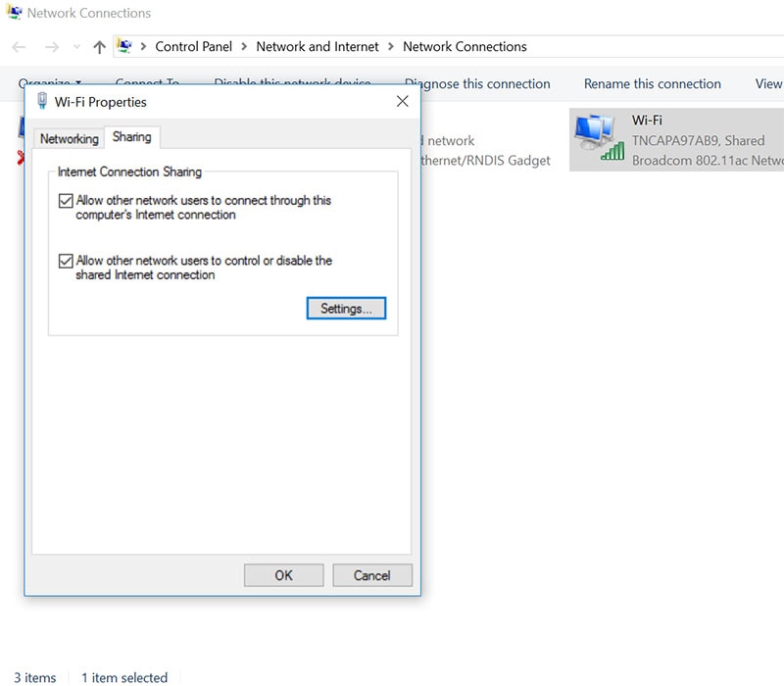Screen dimensions: 784x686
Task: Select the Wi-Fi adapter icon
Action: (597, 137)
